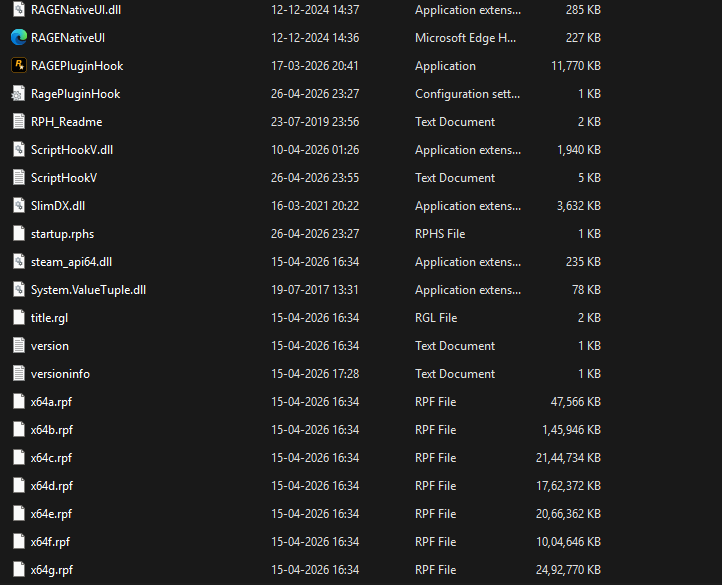The image size is (722, 585).
Task: Click the System.ValueTuple.dll file icon
Action: (x=19, y=290)
